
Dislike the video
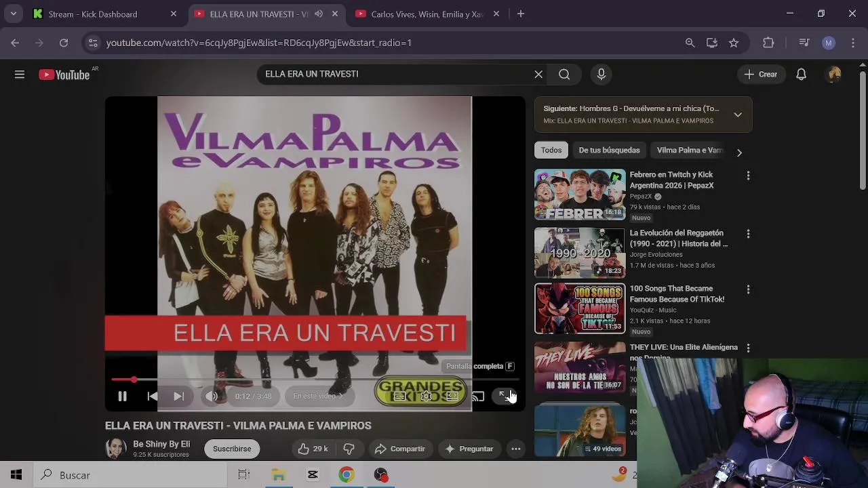tap(349, 449)
